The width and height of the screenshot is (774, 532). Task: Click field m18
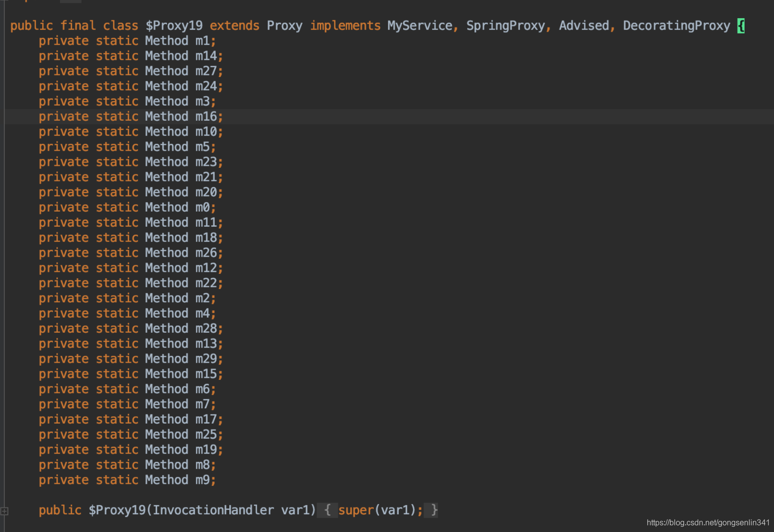pyautogui.click(x=206, y=238)
